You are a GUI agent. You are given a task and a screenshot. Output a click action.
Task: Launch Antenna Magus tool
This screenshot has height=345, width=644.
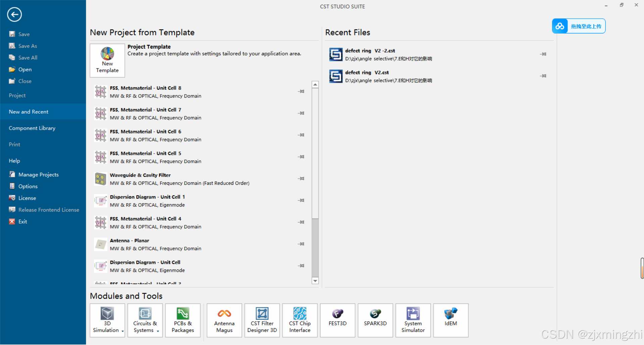(x=224, y=320)
